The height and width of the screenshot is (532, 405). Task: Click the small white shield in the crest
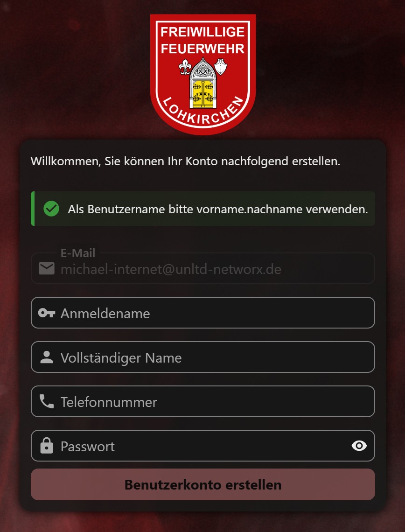coord(221,66)
